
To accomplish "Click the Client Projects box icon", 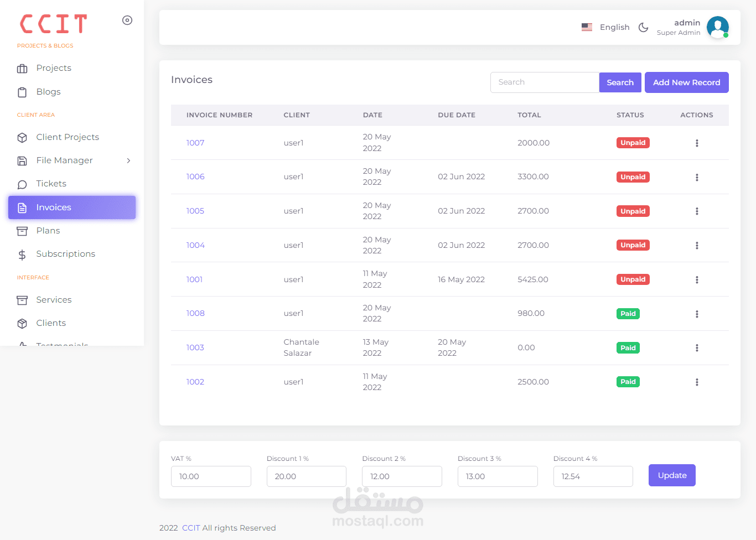I will 22,138.
